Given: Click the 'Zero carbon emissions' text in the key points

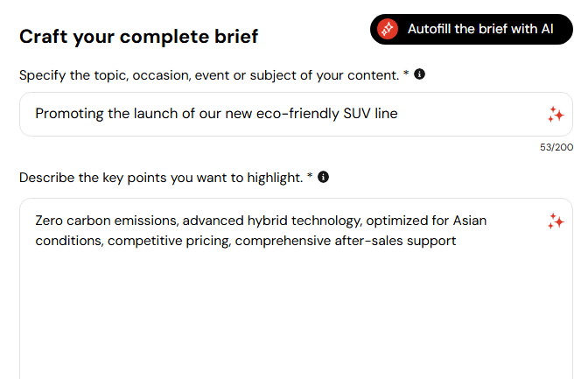Looking at the screenshot, I should tap(105, 221).
